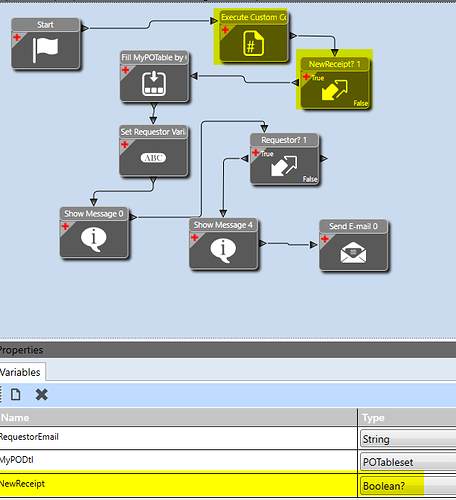The image size is (456, 500).
Task: Click the Send E-mail 0 envelope icon
Action: [x=353, y=252]
